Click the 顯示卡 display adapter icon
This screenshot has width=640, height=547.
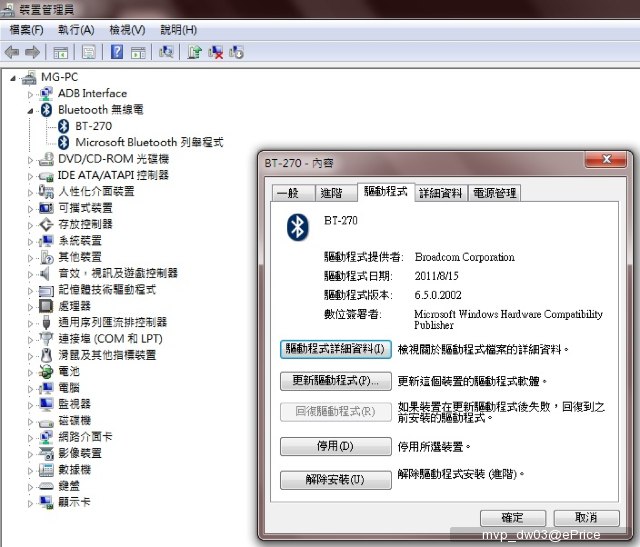tap(46, 503)
